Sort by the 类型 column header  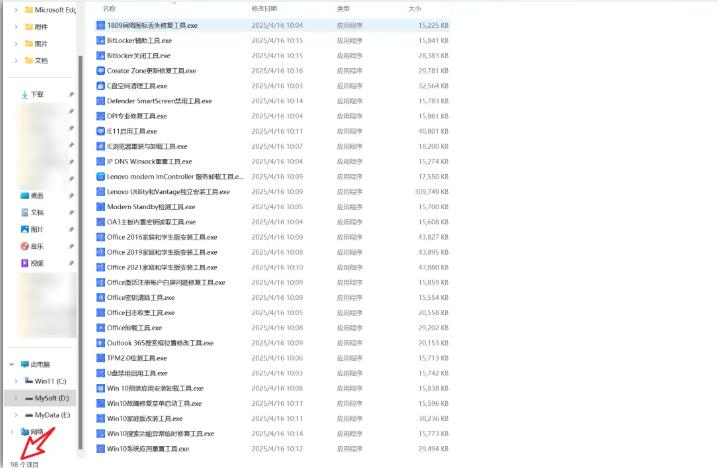(343, 9)
